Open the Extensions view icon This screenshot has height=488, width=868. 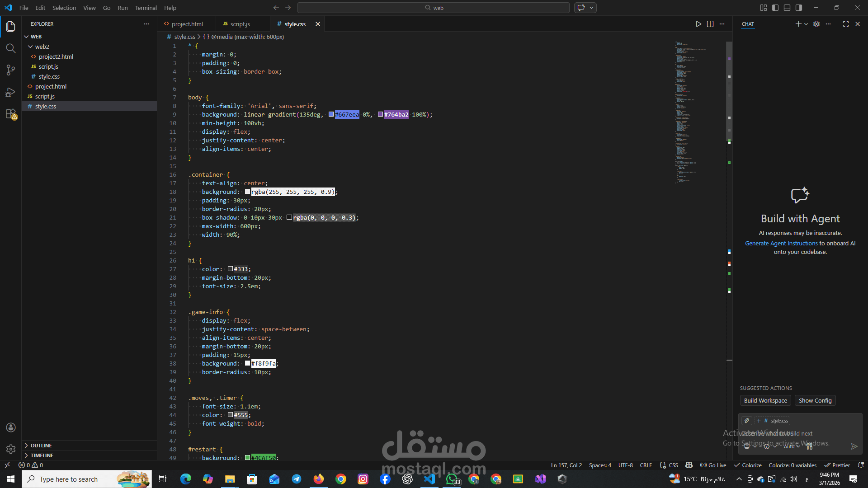tap(10, 114)
